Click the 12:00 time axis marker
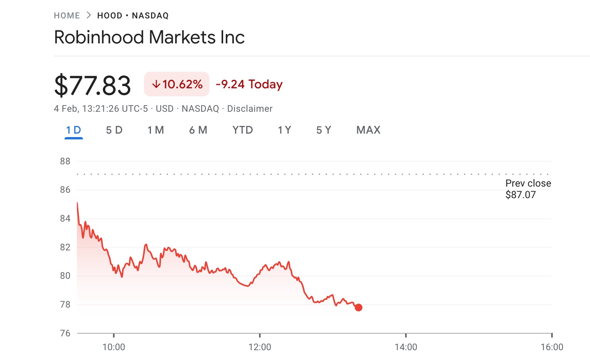 [x=260, y=347]
